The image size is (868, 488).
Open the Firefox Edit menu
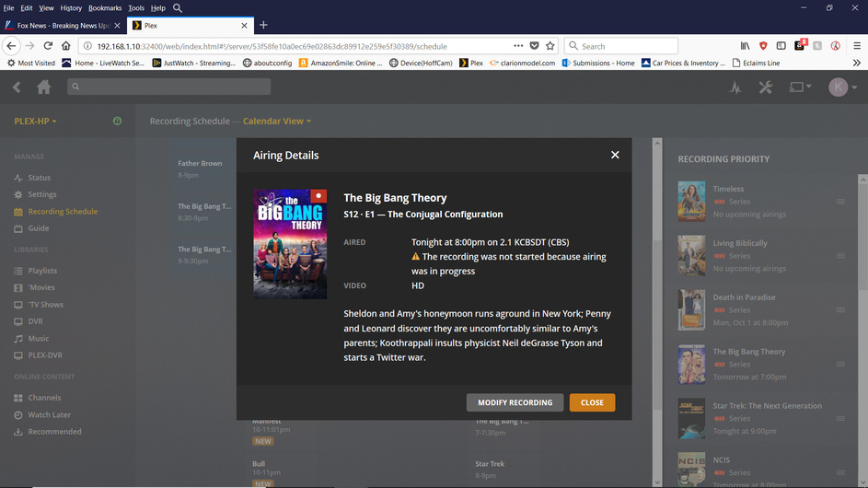pos(27,7)
